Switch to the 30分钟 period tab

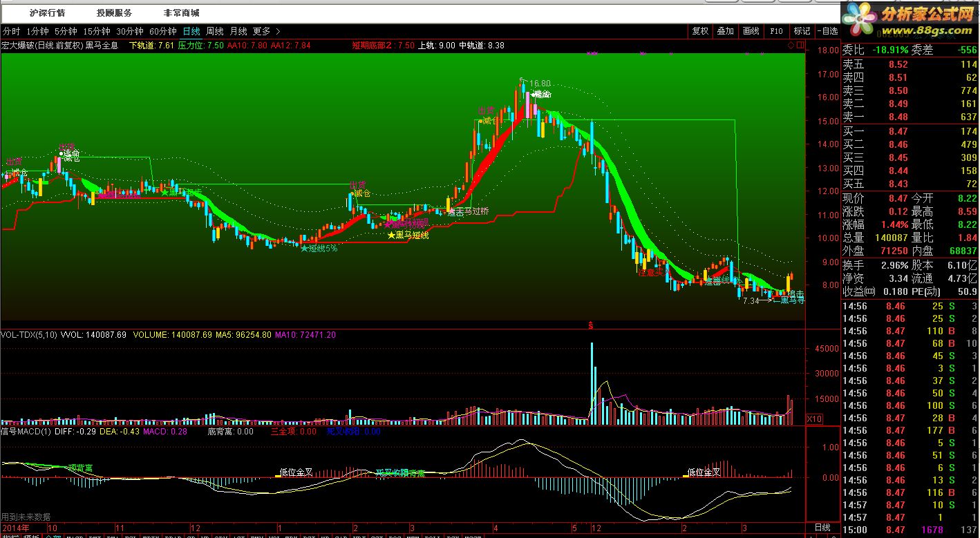(130, 31)
